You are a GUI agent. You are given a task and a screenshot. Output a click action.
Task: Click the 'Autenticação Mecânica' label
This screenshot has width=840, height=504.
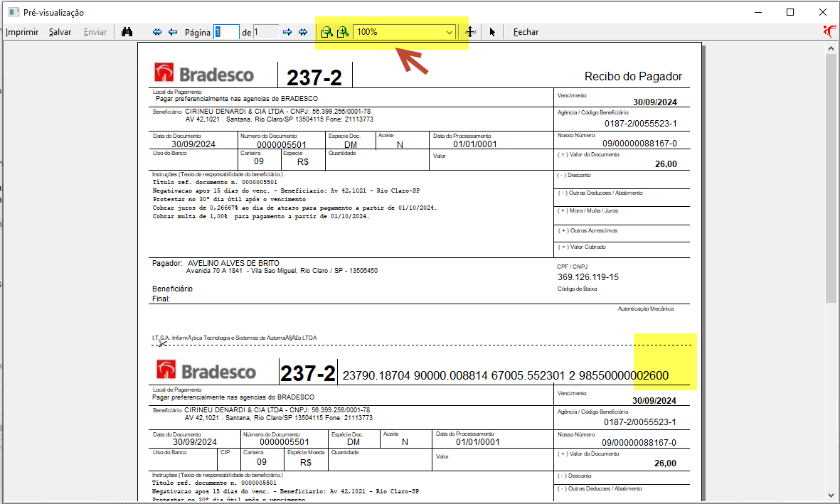646,309
